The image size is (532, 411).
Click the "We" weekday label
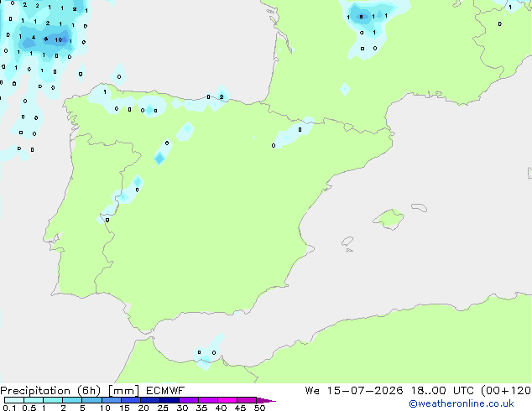(x=312, y=391)
